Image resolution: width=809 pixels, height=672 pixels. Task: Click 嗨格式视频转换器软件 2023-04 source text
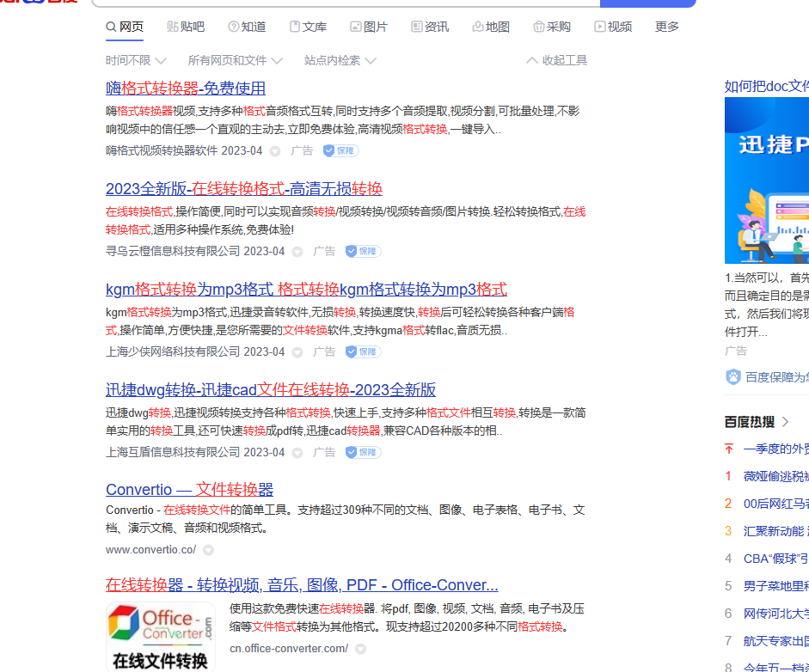[184, 150]
